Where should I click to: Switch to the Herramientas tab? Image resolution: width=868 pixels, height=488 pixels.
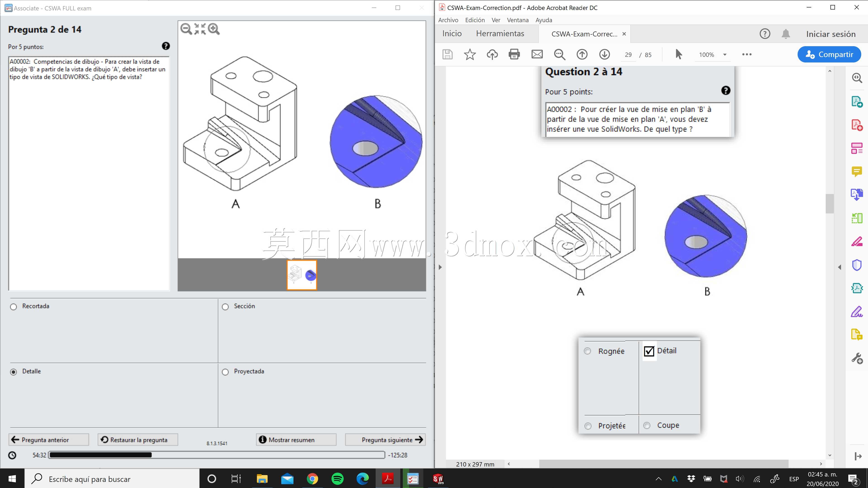pyautogui.click(x=500, y=33)
